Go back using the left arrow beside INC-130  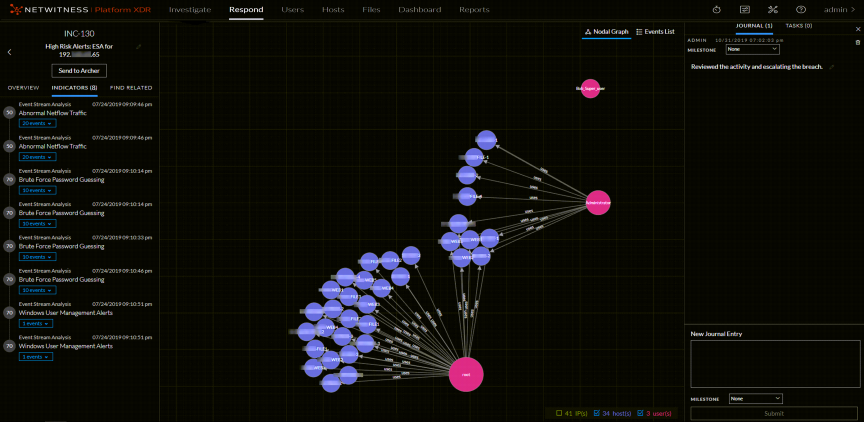pyautogui.click(x=9, y=52)
